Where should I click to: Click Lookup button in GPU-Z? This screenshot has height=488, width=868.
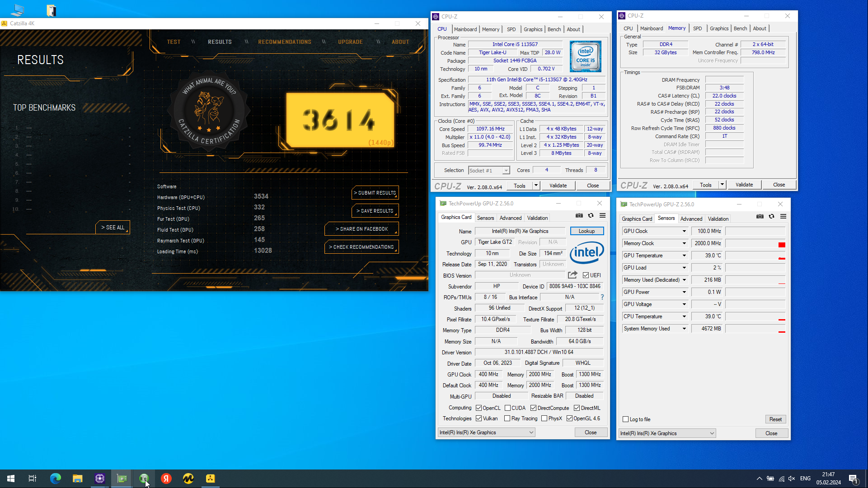tap(586, 231)
